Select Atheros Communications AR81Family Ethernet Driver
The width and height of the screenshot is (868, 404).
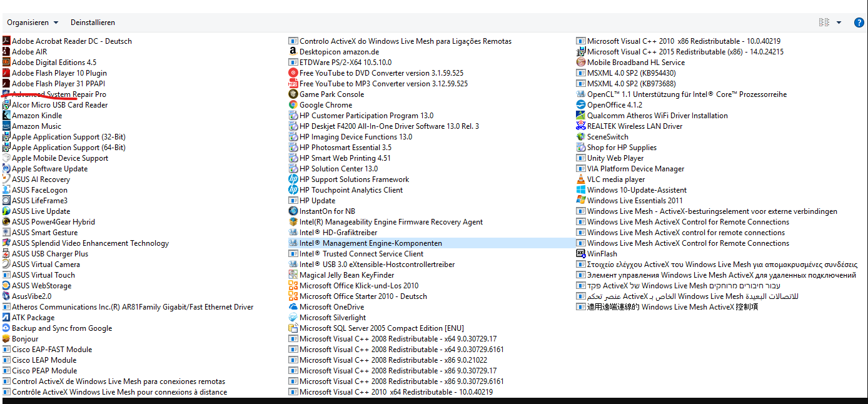click(x=128, y=307)
